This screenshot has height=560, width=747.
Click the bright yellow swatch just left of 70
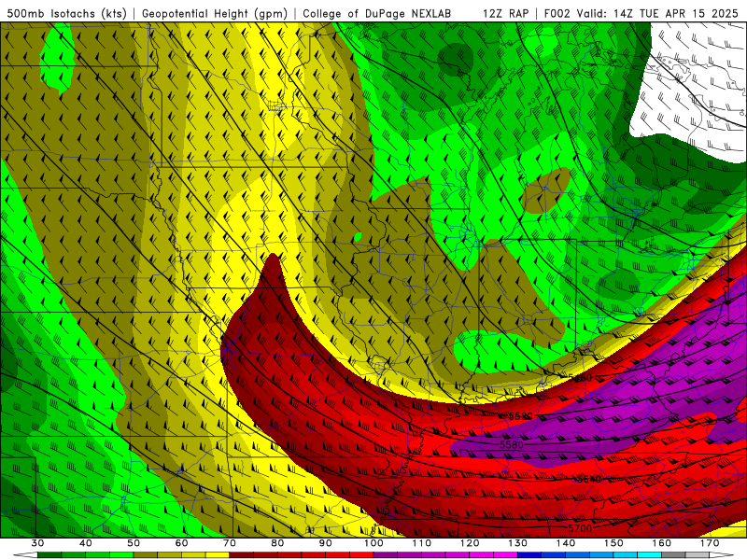click(x=218, y=555)
